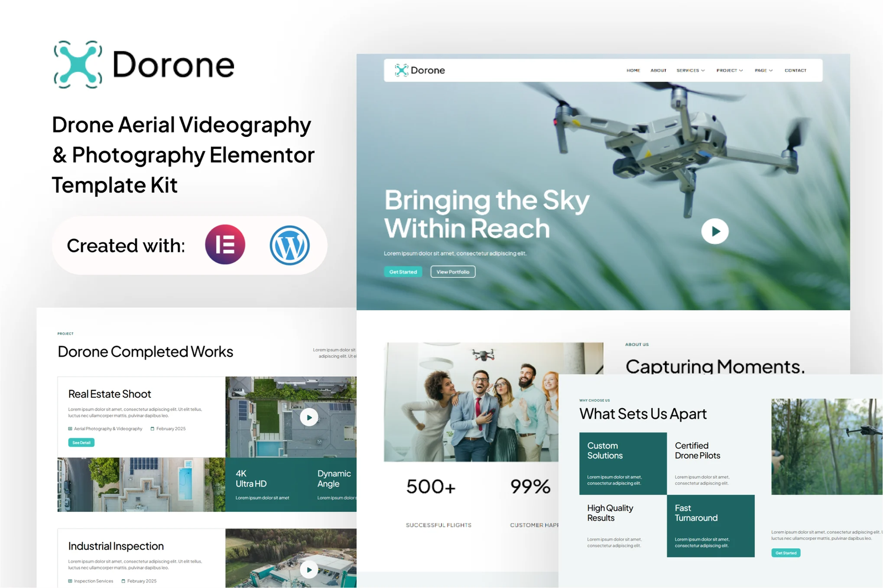Viewport: 883px width, 588px height.
Task: Click the calendar icon beside February 2025
Action: coord(153,429)
